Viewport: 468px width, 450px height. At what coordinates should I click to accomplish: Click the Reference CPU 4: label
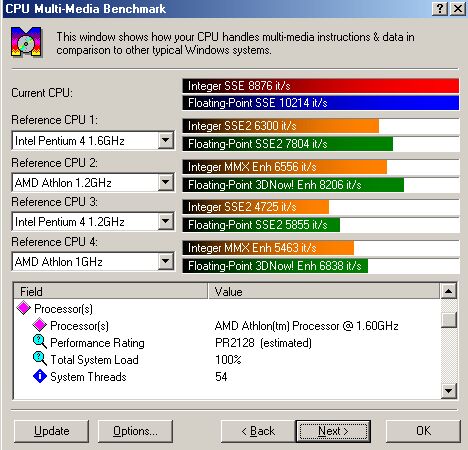pyautogui.click(x=55, y=242)
